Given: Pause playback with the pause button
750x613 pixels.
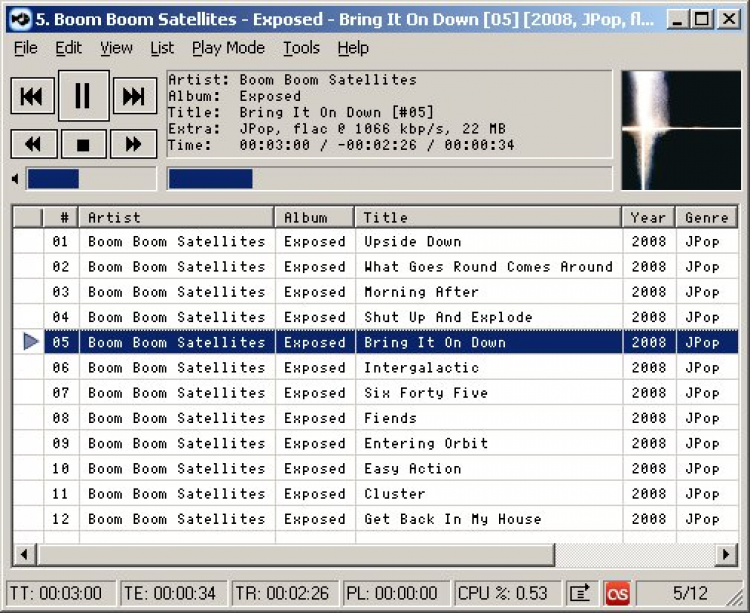Looking at the screenshot, I should click(x=84, y=96).
